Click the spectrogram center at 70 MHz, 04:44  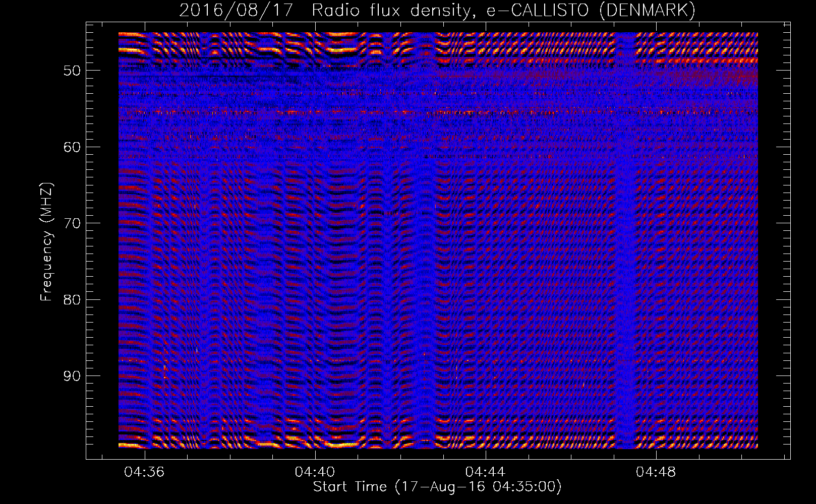point(486,223)
